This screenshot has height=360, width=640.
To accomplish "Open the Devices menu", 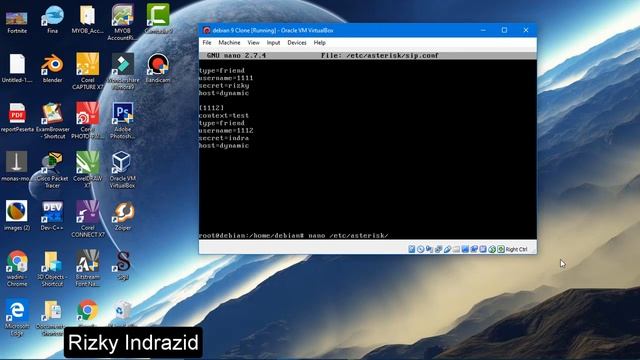I will coord(297,42).
